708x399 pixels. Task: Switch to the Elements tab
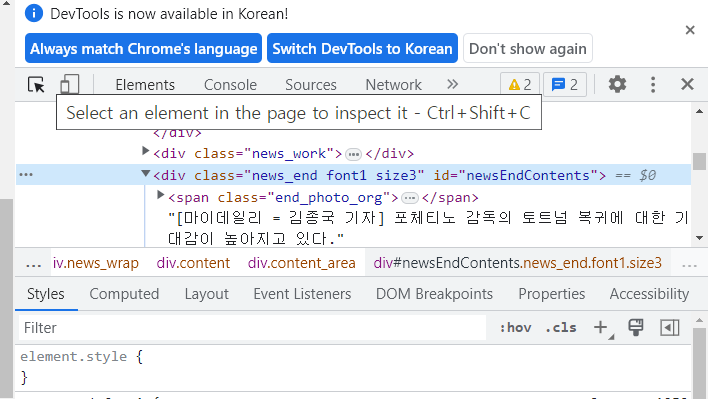pyautogui.click(x=145, y=85)
